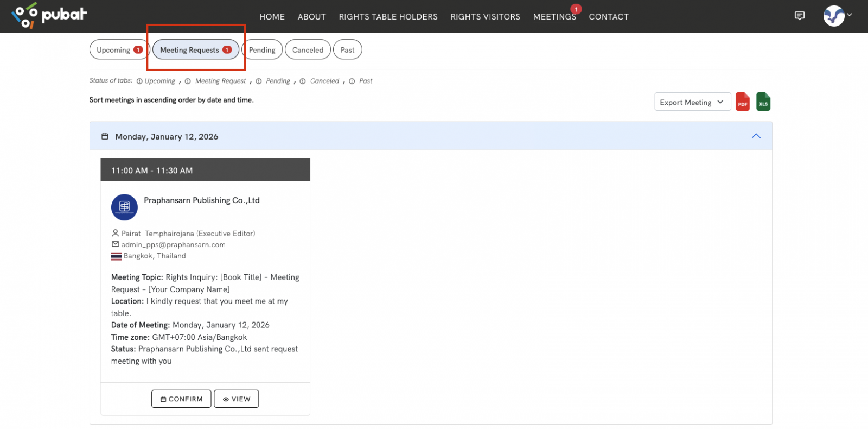868x429 pixels.
Task: Click info icon next to Upcoming status
Action: pos(139,81)
